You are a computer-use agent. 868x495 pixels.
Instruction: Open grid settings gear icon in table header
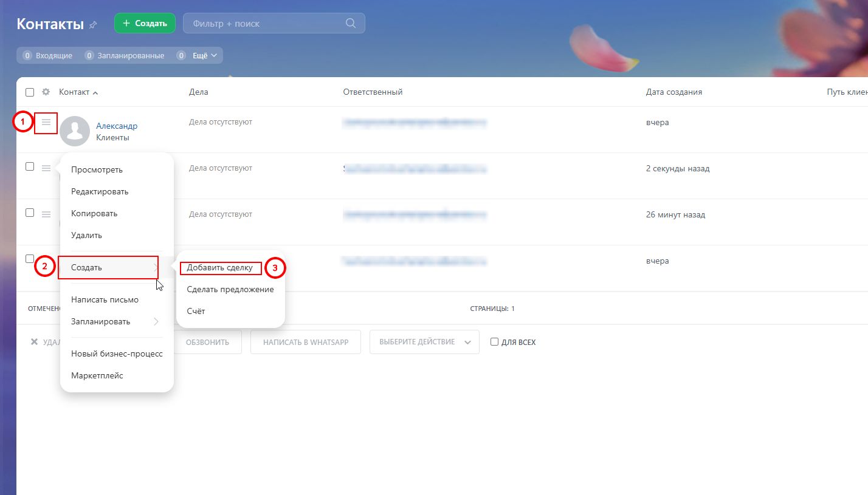pos(46,92)
